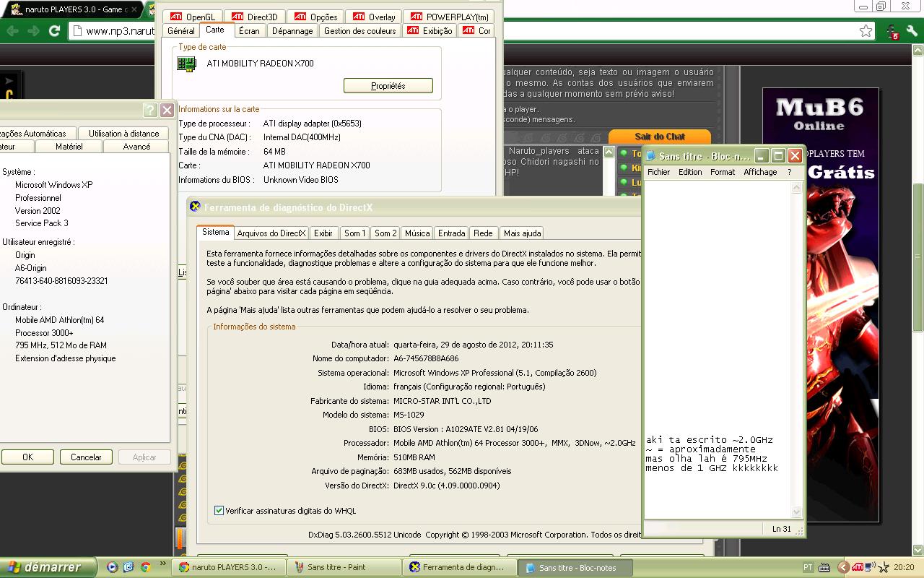Open the Avancé tab

(136, 147)
